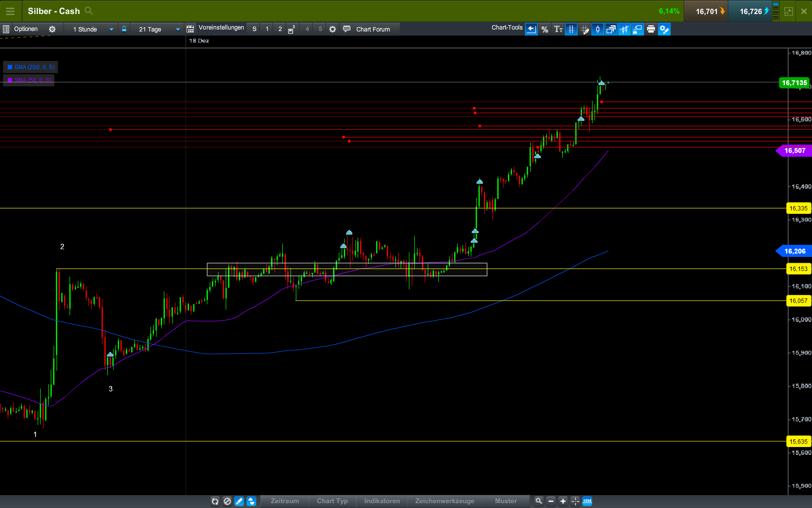Open the Indikatoren menu at bottom
Image resolution: width=812 pixels, height=508 pixels.
381,501
